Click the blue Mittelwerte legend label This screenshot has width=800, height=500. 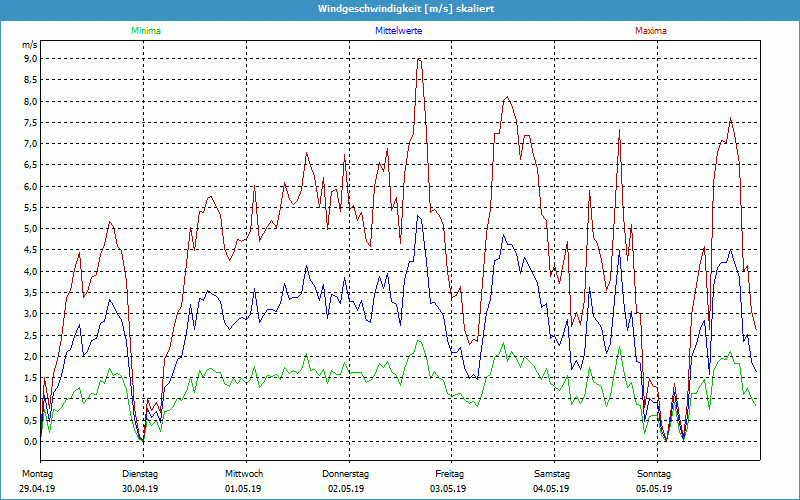[398, 31]
